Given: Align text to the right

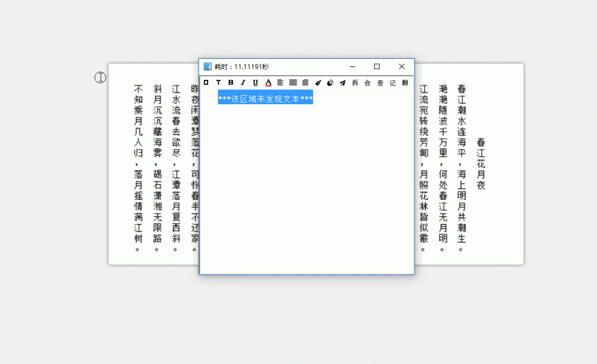Looking at the screenshot, I should pos(305,83).
